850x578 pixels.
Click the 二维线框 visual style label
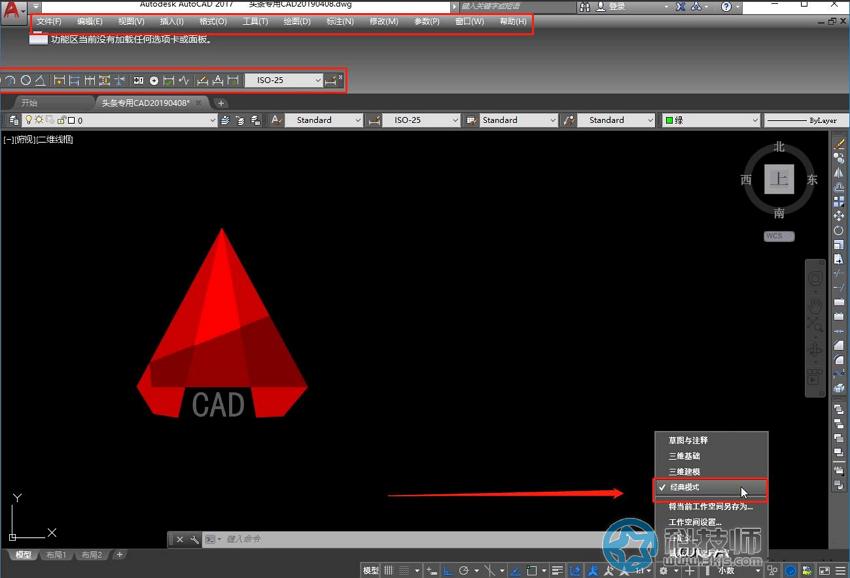pos(55,139)
